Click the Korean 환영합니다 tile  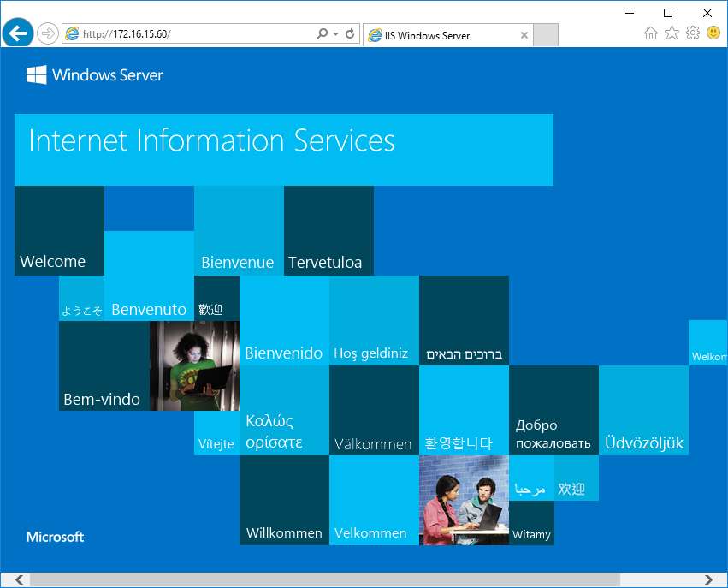[x=464, y=410]
